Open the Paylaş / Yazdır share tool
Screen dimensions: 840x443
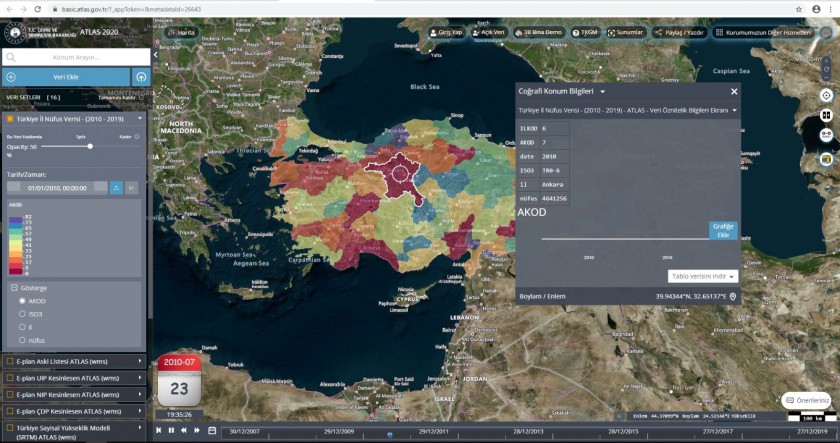682,32
